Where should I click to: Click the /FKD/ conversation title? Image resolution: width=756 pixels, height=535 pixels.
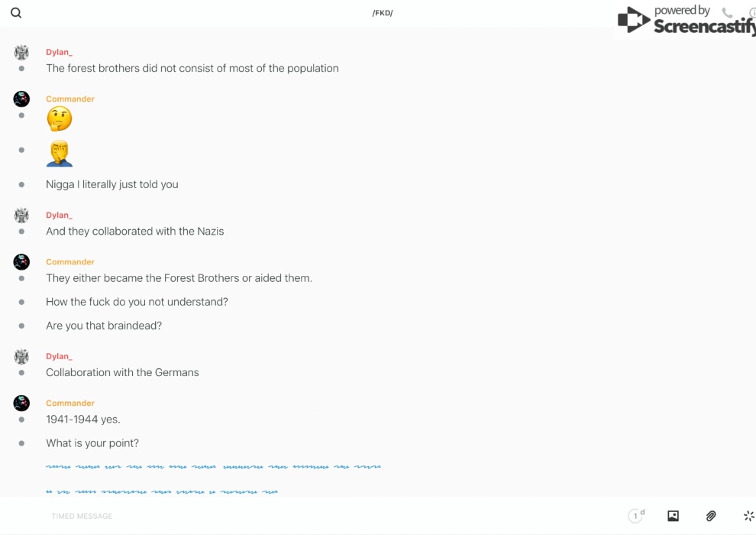383,13
